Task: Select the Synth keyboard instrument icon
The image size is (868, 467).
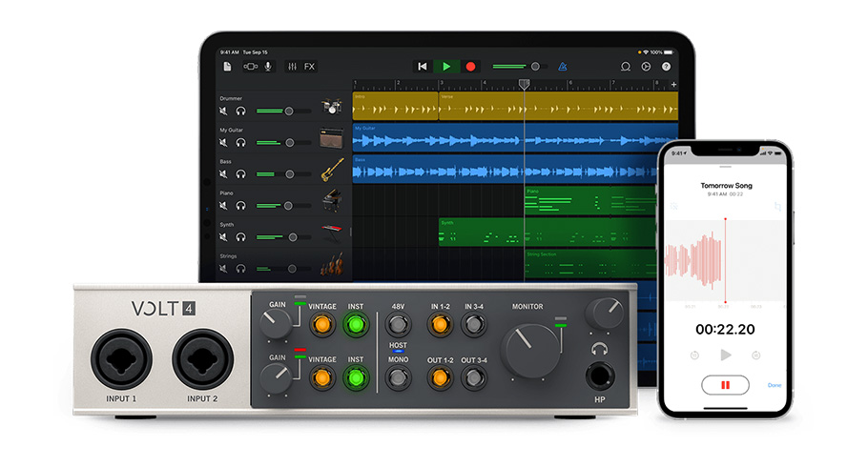Action: pyautogui.click(x=332, y=233)
